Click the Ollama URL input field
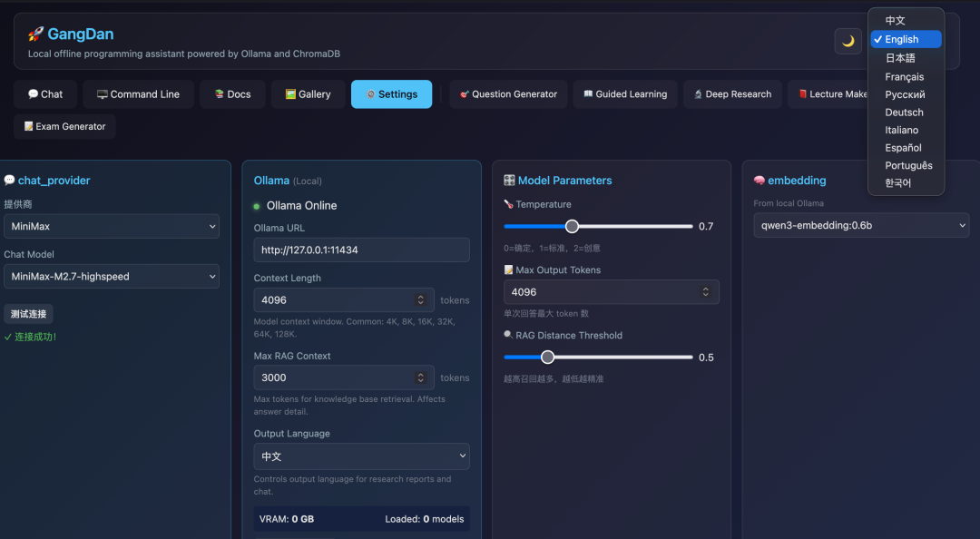980x539 pixels. pos(361,250)
